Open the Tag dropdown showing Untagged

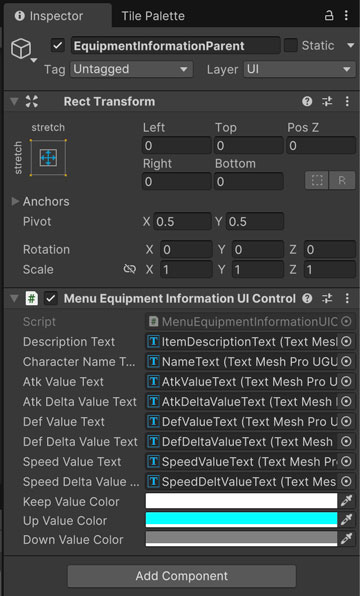131,69
